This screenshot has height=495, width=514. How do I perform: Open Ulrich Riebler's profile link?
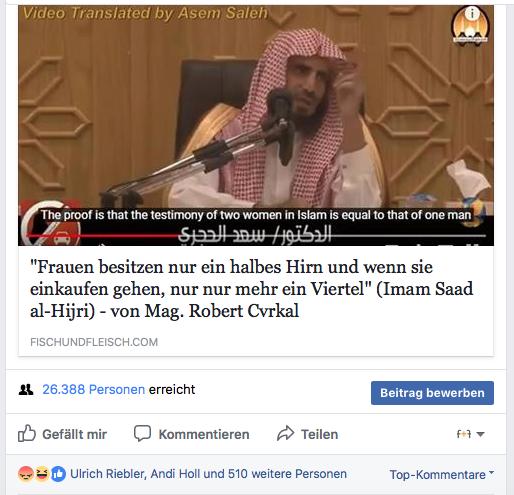pyautogui.click(x=108, y=474)
